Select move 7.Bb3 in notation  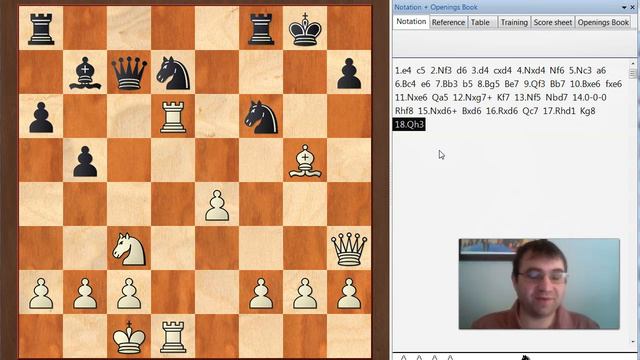(446, 84)
